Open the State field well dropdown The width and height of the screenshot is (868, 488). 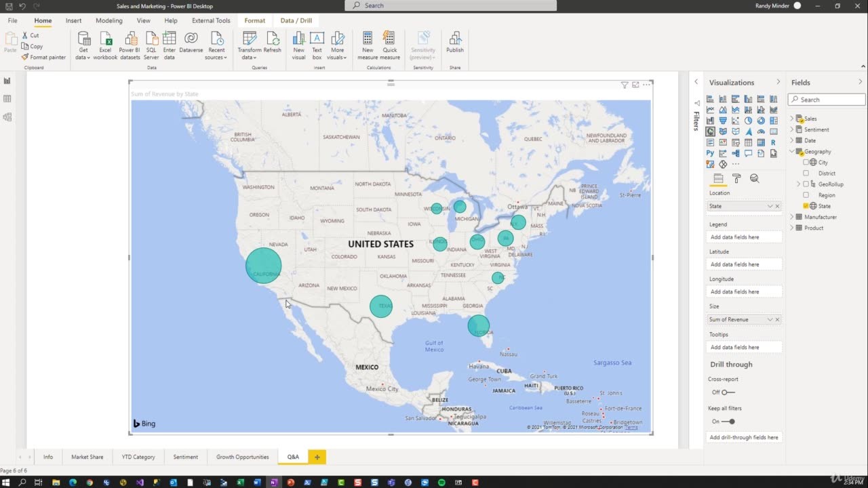point(770,206)
